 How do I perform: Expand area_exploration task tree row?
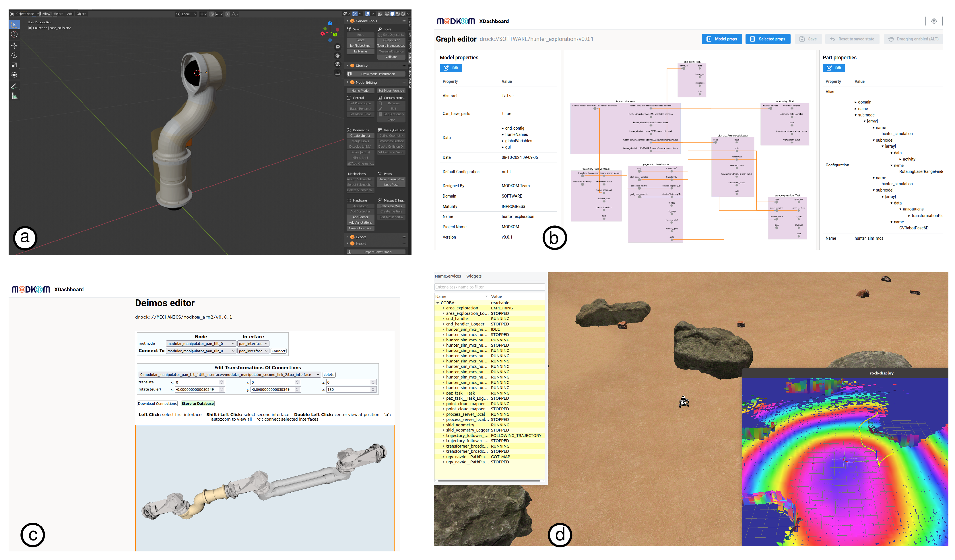[443, 308]
